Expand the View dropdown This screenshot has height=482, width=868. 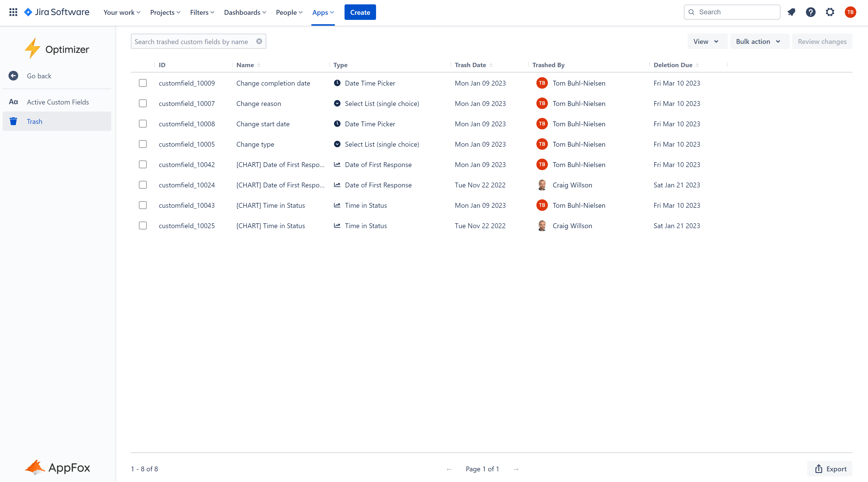706,41
